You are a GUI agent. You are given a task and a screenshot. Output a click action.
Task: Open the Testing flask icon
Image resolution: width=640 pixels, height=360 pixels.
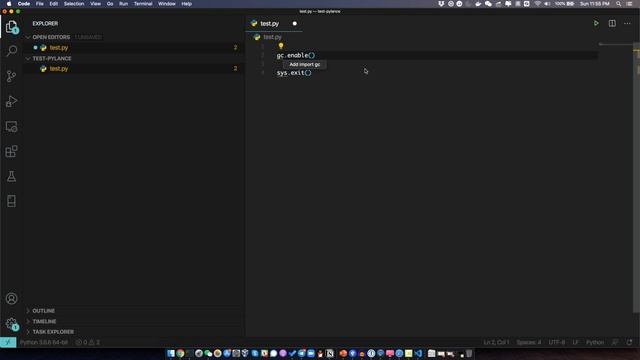click(11, 176)
